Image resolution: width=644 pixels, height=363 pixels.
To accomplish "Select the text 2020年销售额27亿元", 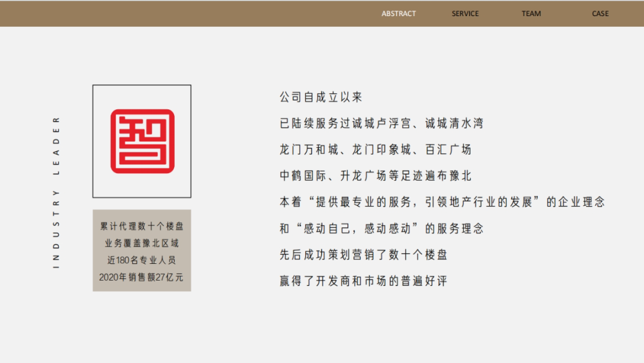I will coord(141,278).
